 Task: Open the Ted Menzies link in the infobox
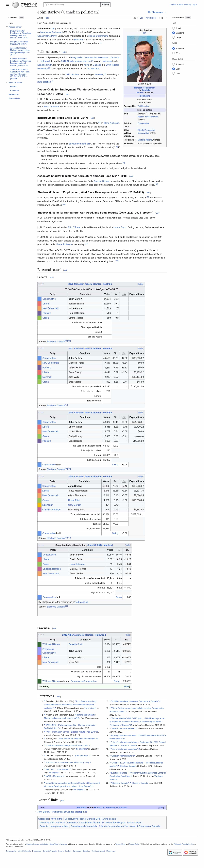coord(143,106)
